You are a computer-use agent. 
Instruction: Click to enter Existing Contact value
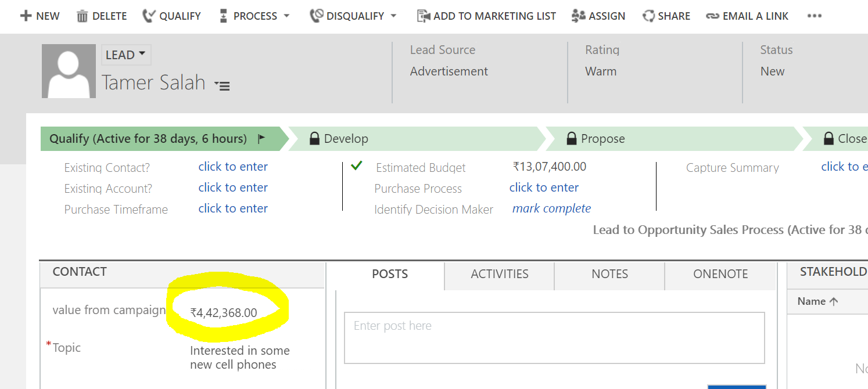(233, 167)
